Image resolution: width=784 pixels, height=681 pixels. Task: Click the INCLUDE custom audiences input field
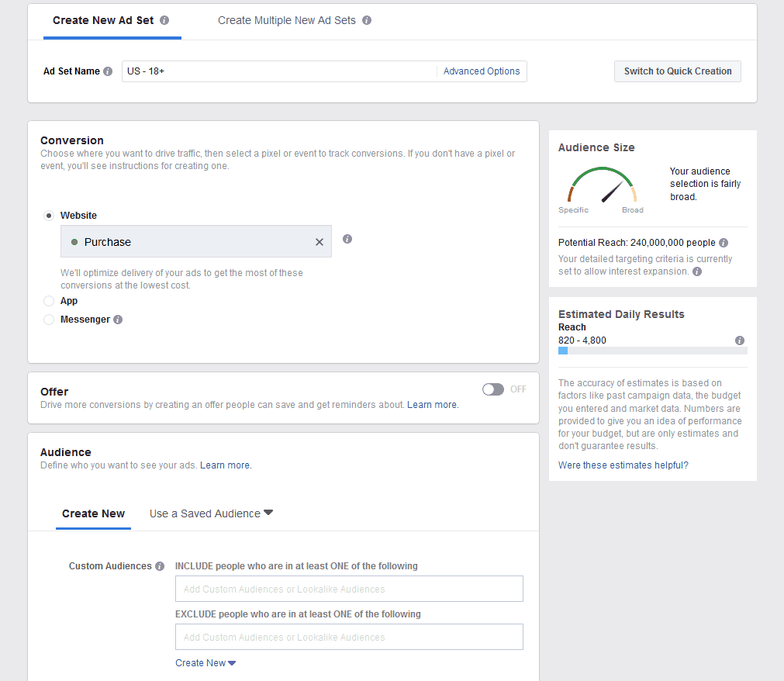[349, 589]
